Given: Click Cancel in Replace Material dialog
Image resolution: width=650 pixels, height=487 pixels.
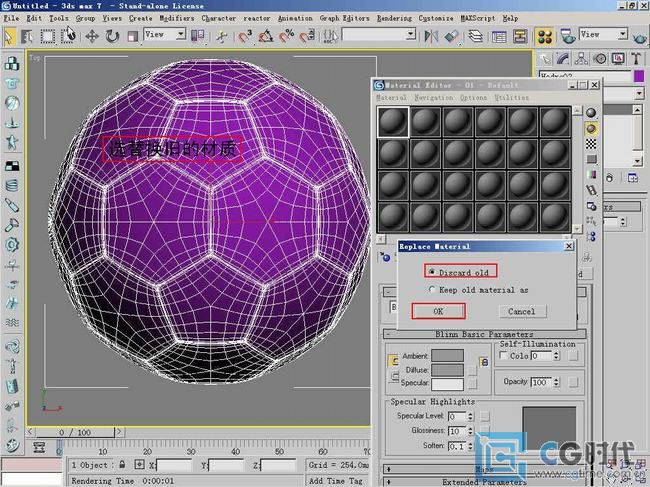Looking at the screenshot, I should [521, 311].
